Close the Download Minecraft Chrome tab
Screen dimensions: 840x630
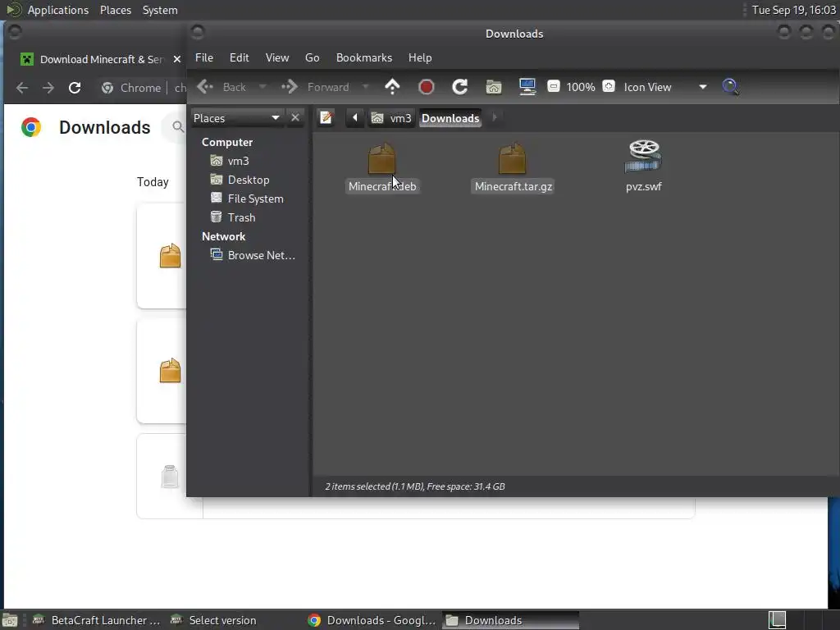(177, 59)
